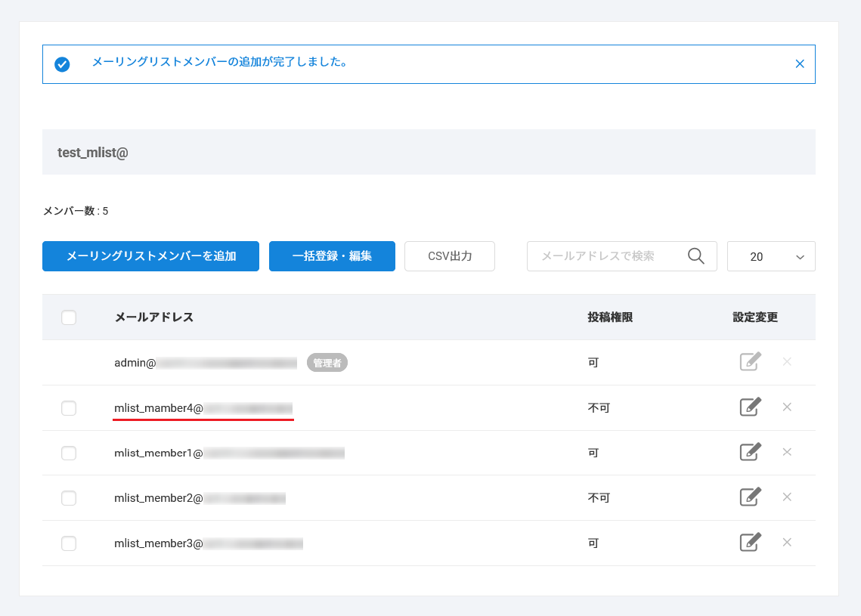This screenshot has height=616, width=861.
Task: Dismiss the completion notification banner
Action: click(x=800, y=64)
